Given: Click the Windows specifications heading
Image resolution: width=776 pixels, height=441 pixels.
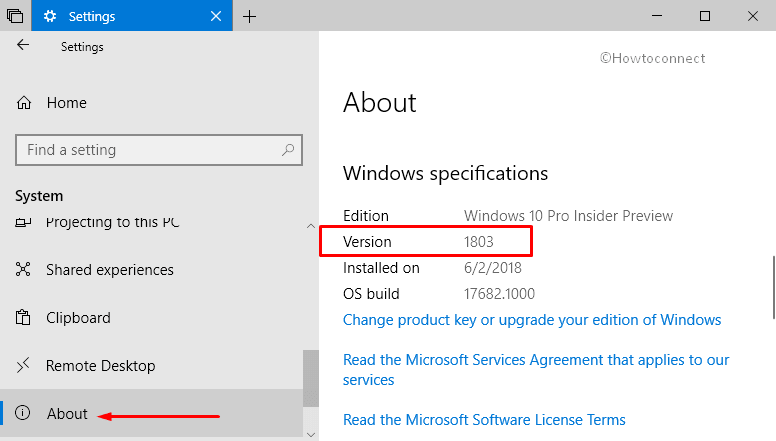Looking at the screenshot, I should point(445,174).
